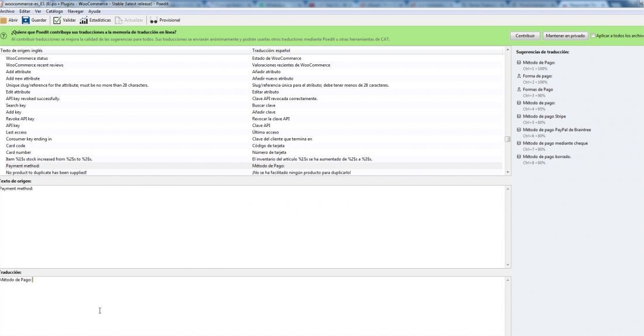Screen dimensions: 644x336
Task: Click the Abrir folder icon
Action: [4, 20]
